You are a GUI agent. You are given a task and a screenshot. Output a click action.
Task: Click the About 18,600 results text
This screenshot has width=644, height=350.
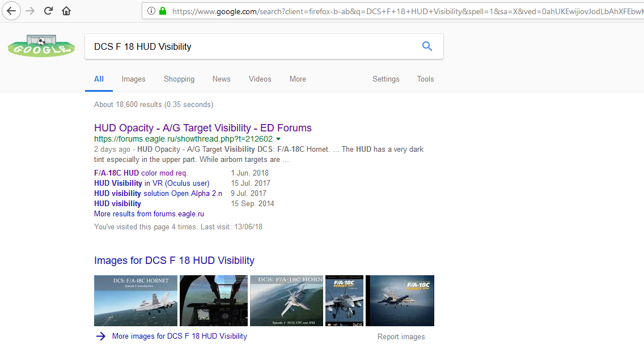(154, 105)
